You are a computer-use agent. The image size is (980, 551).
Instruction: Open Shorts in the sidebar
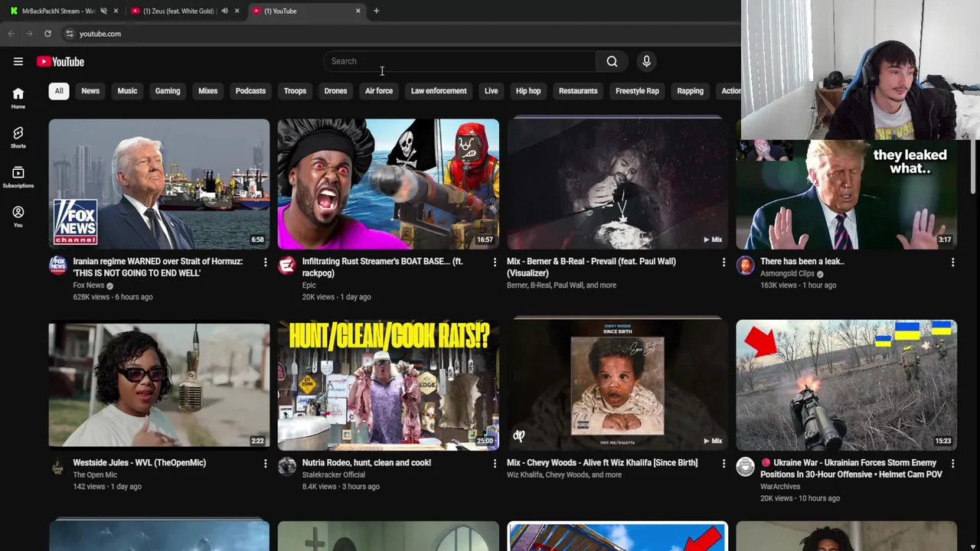[x=18, y=138]
